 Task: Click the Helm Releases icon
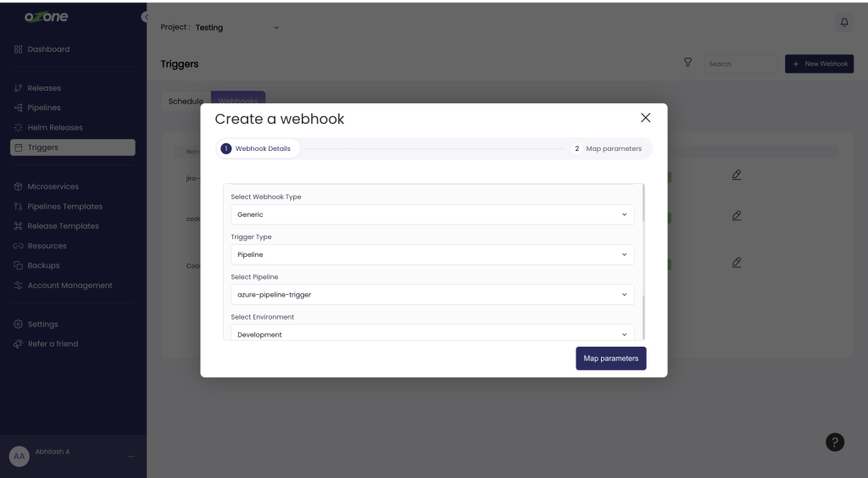point(19,128)
